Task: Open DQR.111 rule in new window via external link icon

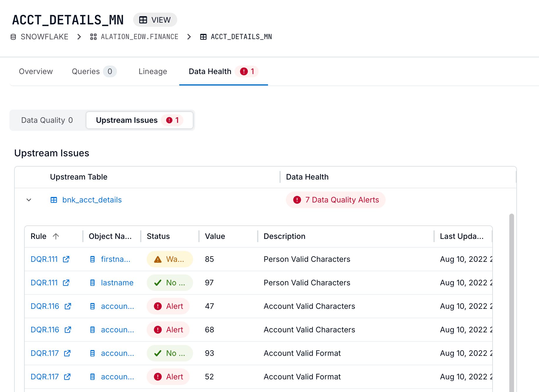Action: point(66,259)
